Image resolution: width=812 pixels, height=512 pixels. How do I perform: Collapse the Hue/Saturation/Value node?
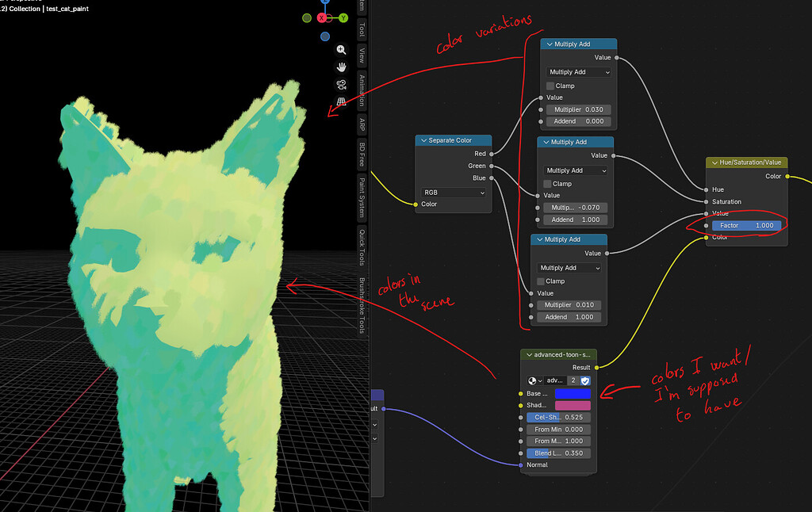coord(714,162)
